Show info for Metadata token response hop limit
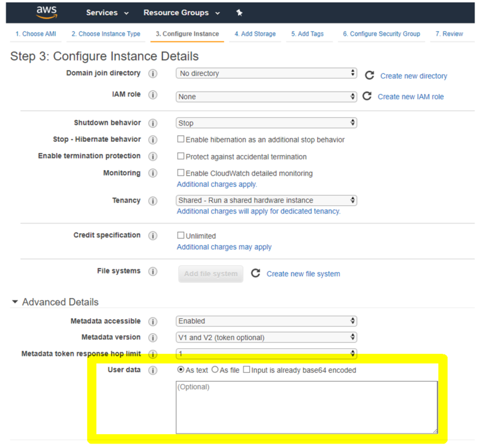The height and width of the screenshot is (448, 479). [x=153, y=354]
